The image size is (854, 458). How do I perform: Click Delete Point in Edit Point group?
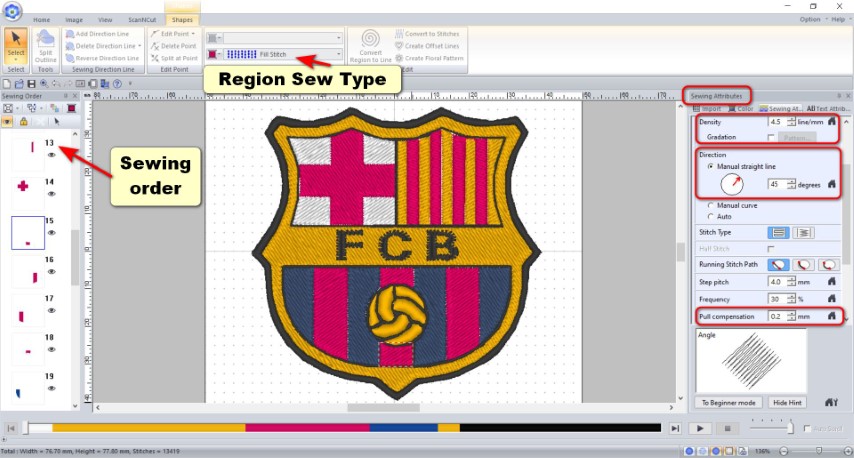coord(174,46)
